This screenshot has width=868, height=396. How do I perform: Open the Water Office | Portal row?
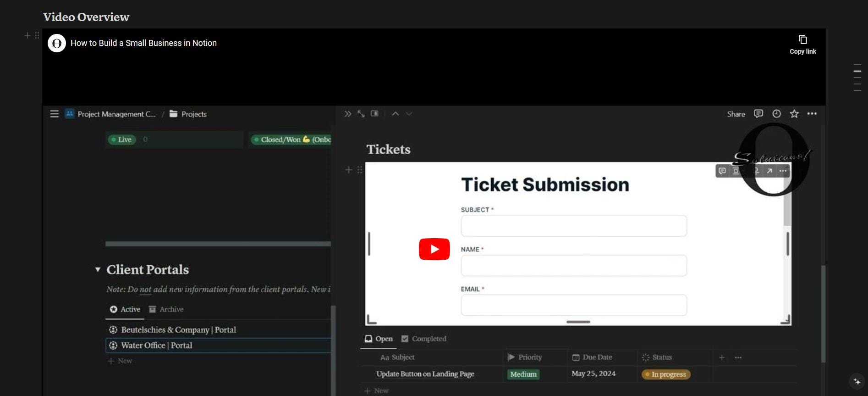pyautogui.click(x=218, y=345)
